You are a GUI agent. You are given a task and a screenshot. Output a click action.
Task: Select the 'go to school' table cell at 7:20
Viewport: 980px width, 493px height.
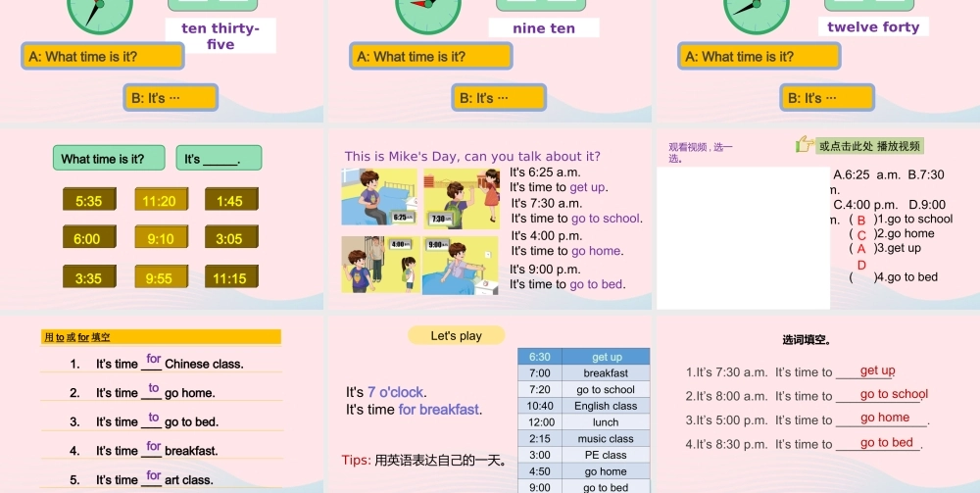606,389
